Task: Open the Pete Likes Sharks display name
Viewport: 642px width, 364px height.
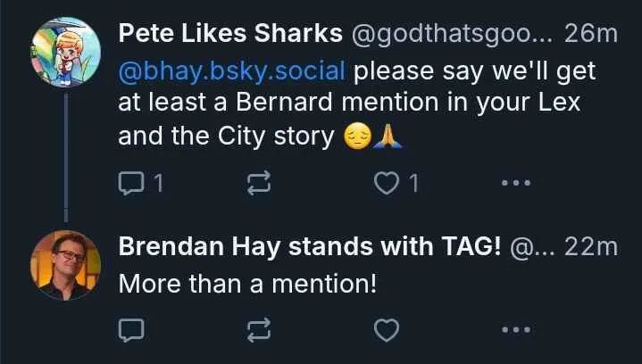Action: pyautogui.click(x=230, y=34)
